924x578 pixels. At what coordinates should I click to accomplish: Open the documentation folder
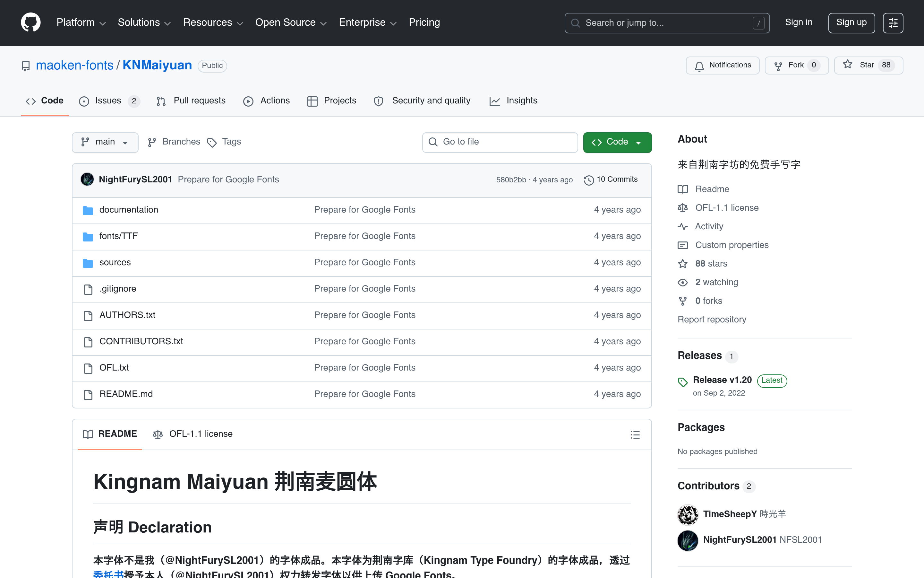(129, 210)
